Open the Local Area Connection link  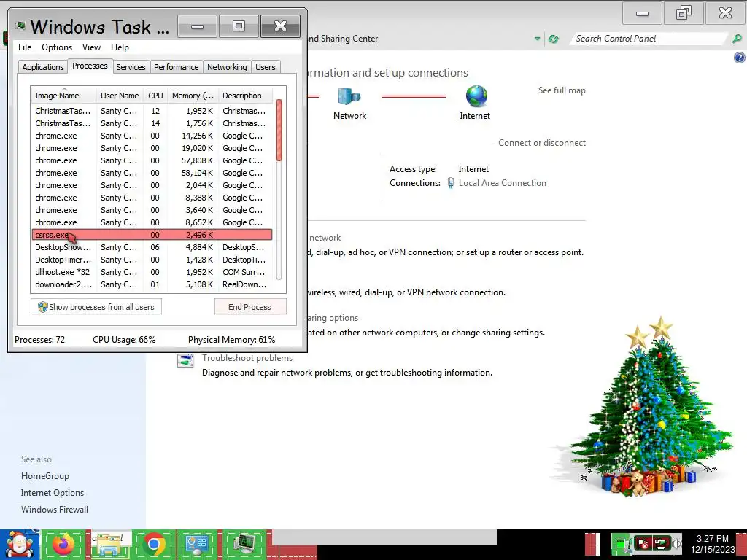[x=502, y=183]
